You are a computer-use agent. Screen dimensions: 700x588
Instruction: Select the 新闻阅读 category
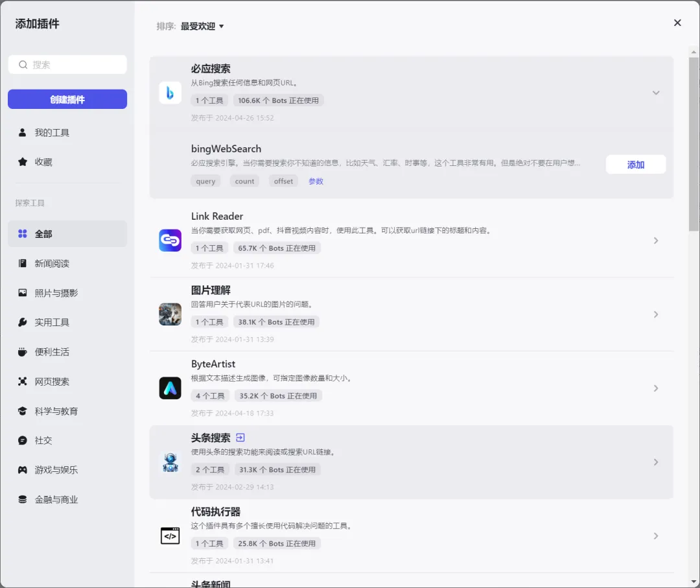(x=52, y=264)
